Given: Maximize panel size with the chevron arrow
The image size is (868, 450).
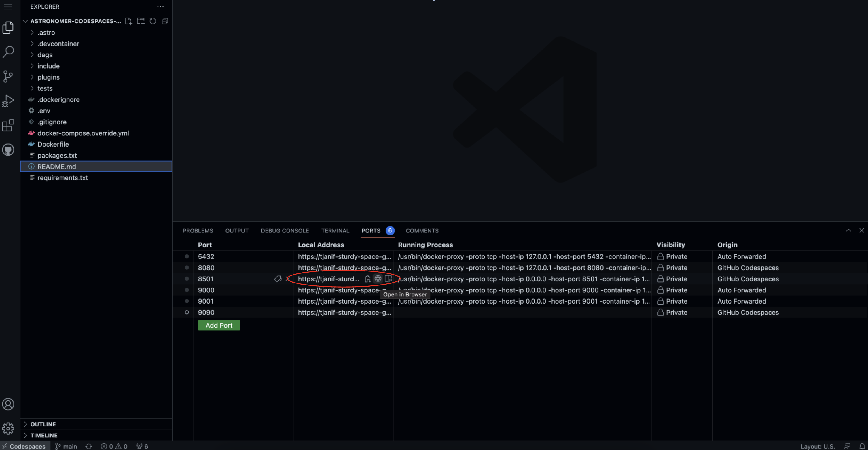Looking at the screenshot, I should 848,230.
